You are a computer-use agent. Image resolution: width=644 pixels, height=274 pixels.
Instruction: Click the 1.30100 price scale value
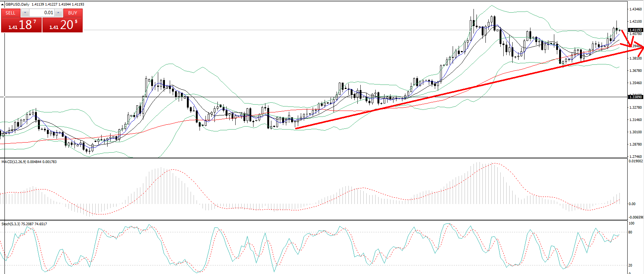pyautogui.click(x=635, y=132)
